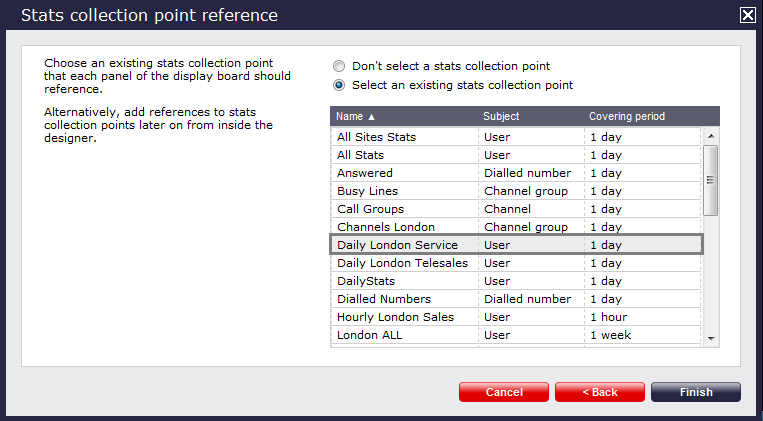Click the scrollbar up arrow
763x421 pixels.
pyautogui.click(x=711, y=136)
